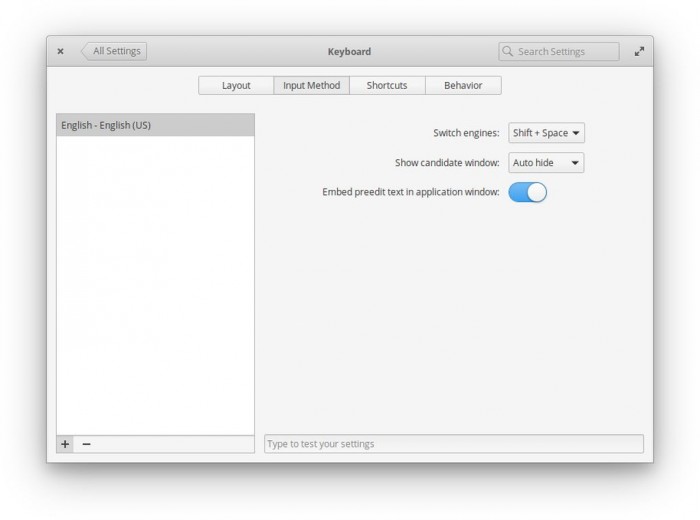The width and height of the screenshot is (700, 520).
Task: Click the Keyboard window title
Action: point(349,51)
